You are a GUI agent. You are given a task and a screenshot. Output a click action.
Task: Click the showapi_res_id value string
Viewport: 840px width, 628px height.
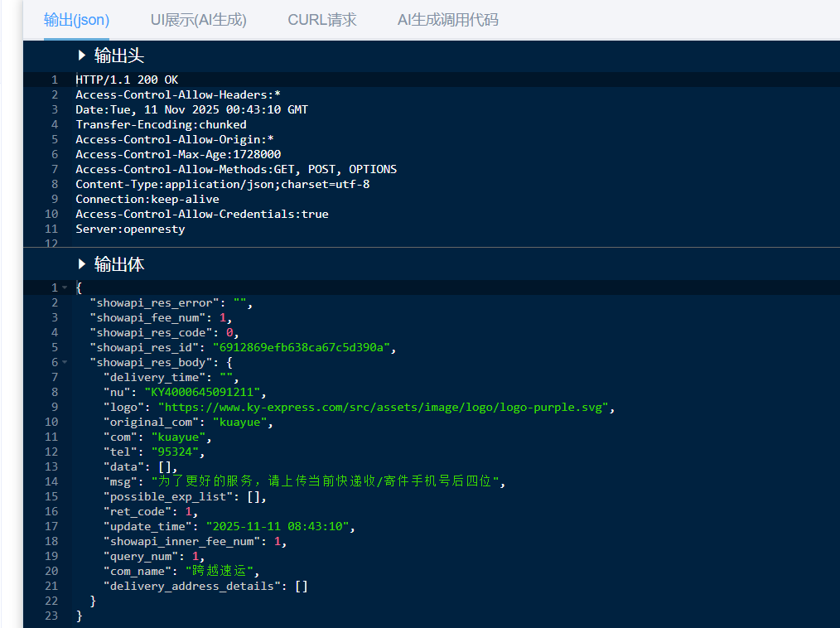(x=301, y=348)
